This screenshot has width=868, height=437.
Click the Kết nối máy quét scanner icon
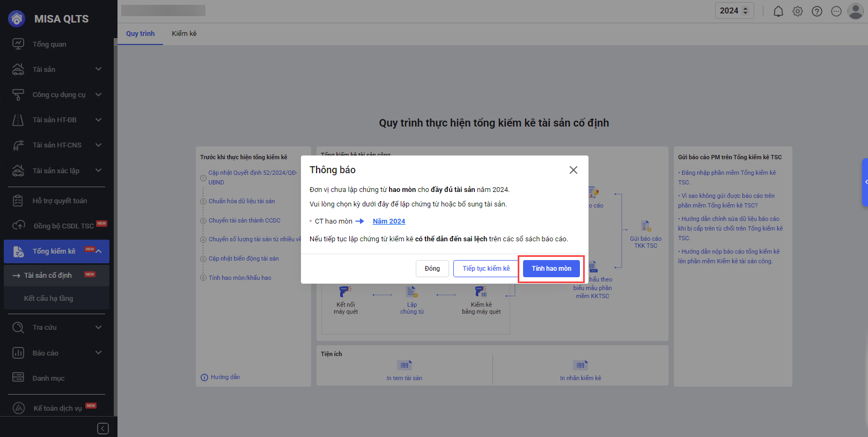345,292
